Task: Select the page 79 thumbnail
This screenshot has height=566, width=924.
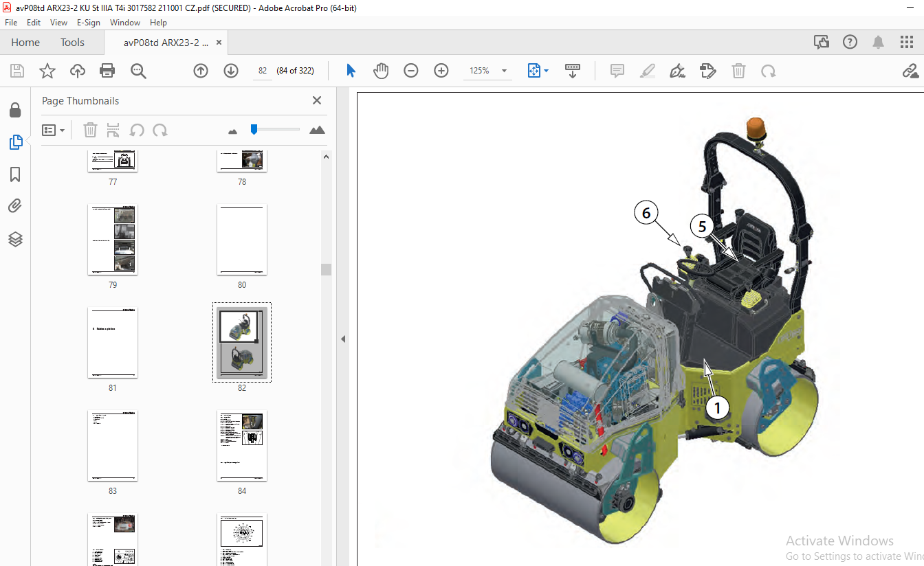Action: [113, 240]
